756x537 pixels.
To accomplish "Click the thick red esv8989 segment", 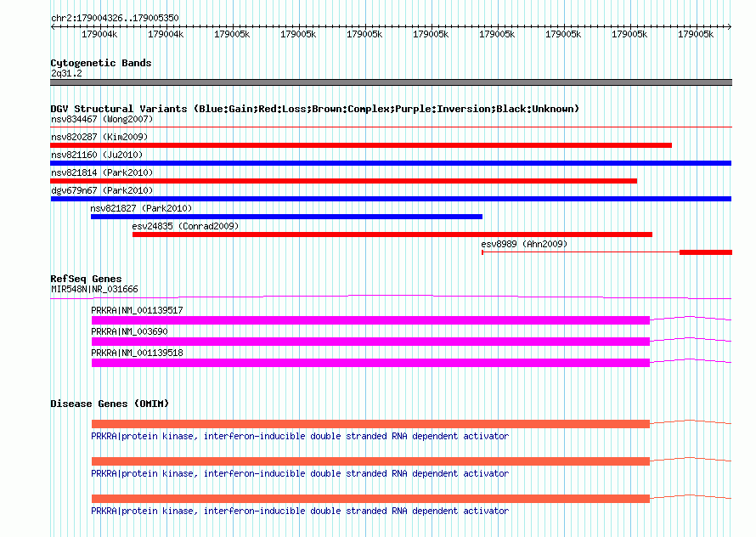I will tap(706, 252).
